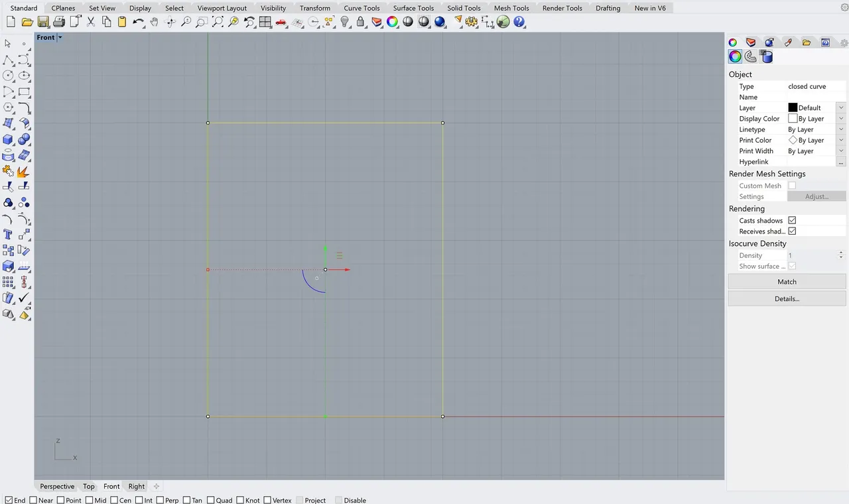Click the Open file folder icon
Image resolution: width=849 pixels, height=504 pixels.
27,22
